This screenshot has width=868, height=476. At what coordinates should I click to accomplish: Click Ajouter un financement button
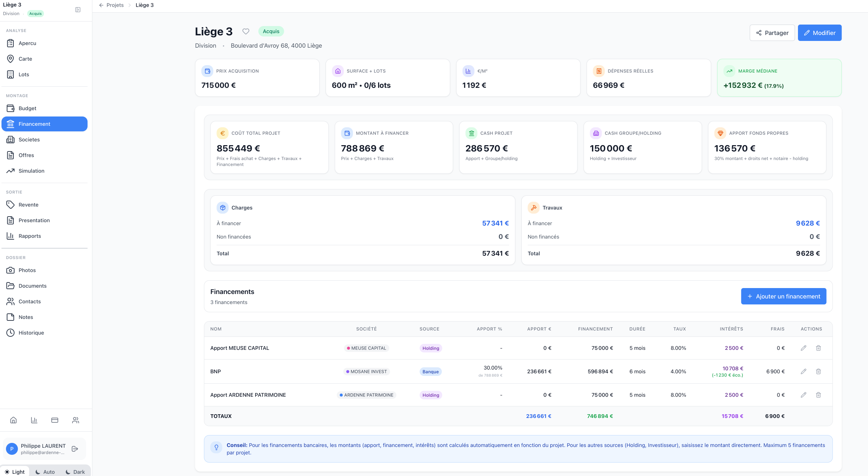pyautogui.click(x=783, y=296)
